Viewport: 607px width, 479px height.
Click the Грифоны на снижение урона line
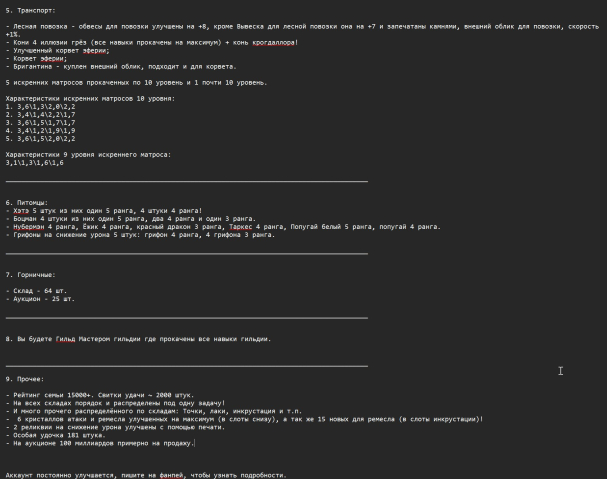click(140, 235)
